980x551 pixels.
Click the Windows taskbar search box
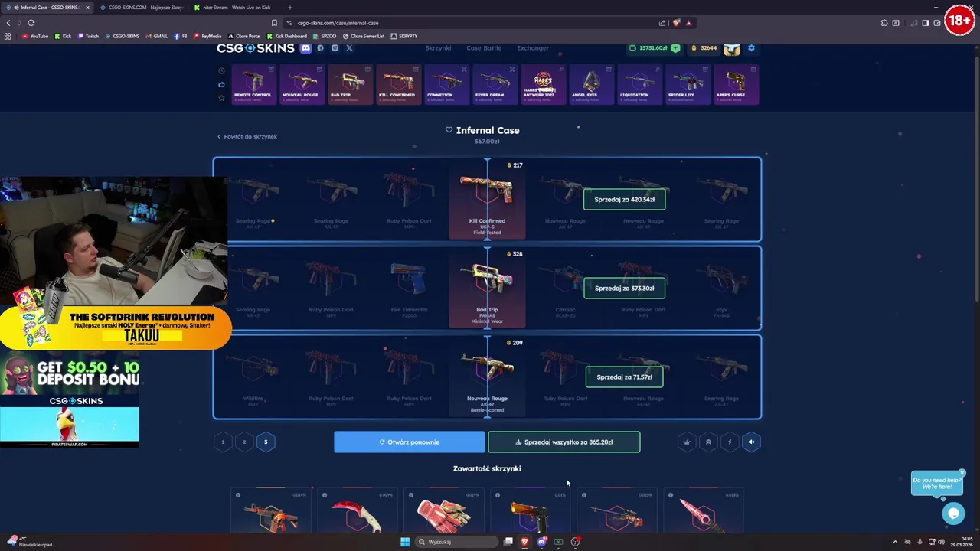coord(456,542)
